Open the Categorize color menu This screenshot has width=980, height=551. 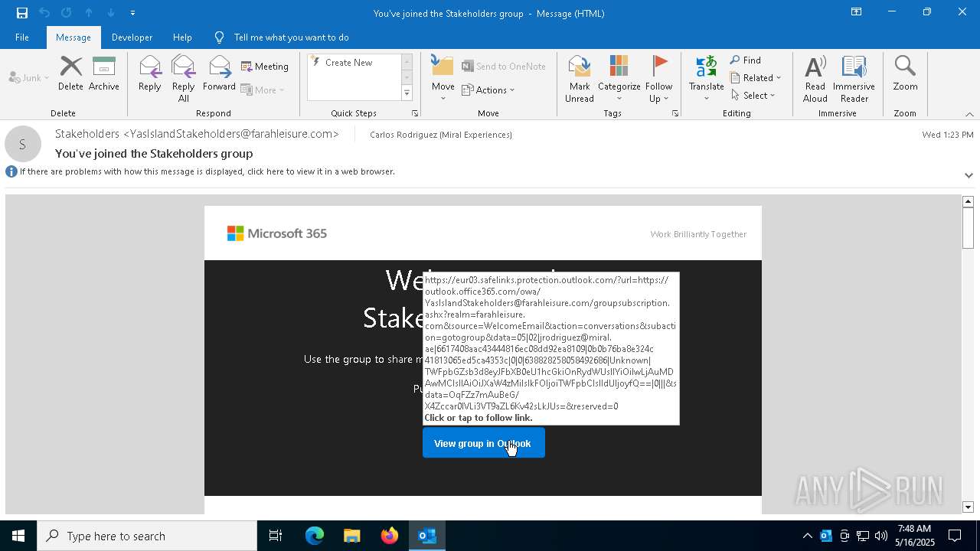[619, 78]
